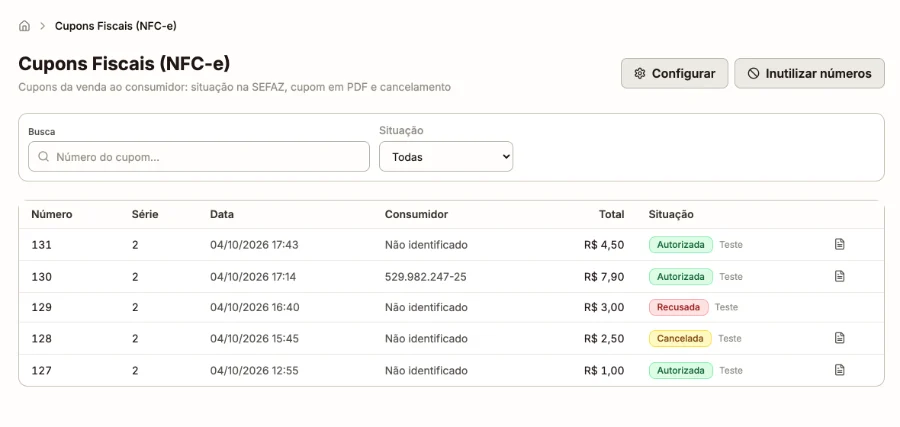Click the gear icon inside Configurar

639,73
